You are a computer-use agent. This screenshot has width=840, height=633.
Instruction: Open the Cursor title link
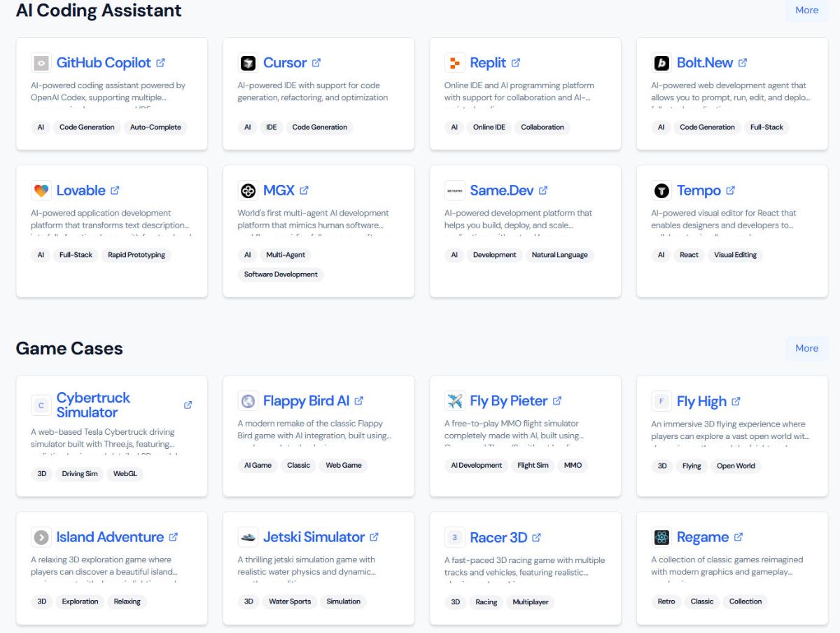pos(285,62)
